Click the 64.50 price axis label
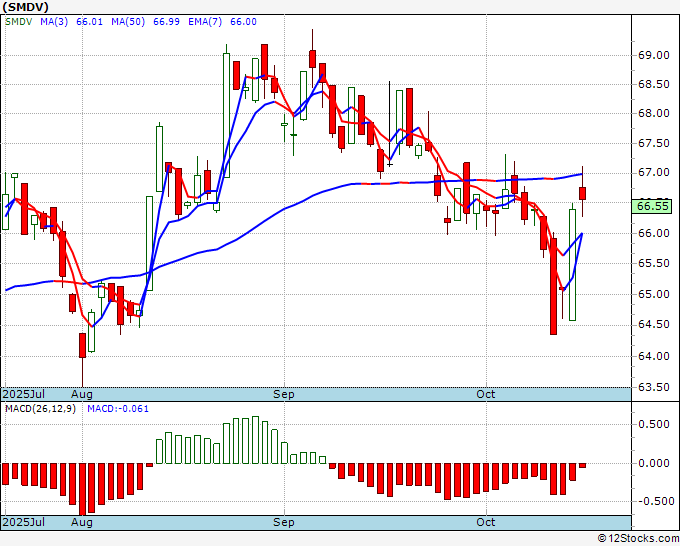 click(x=654, y=324)
